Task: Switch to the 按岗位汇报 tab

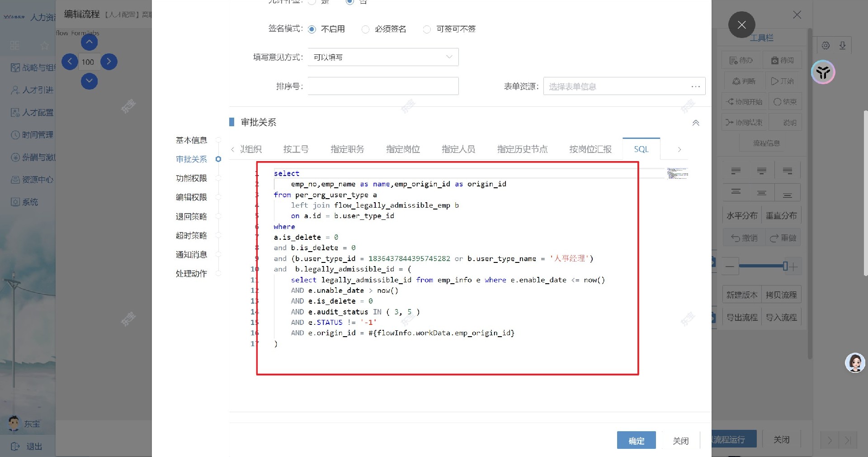Action: 590,149
